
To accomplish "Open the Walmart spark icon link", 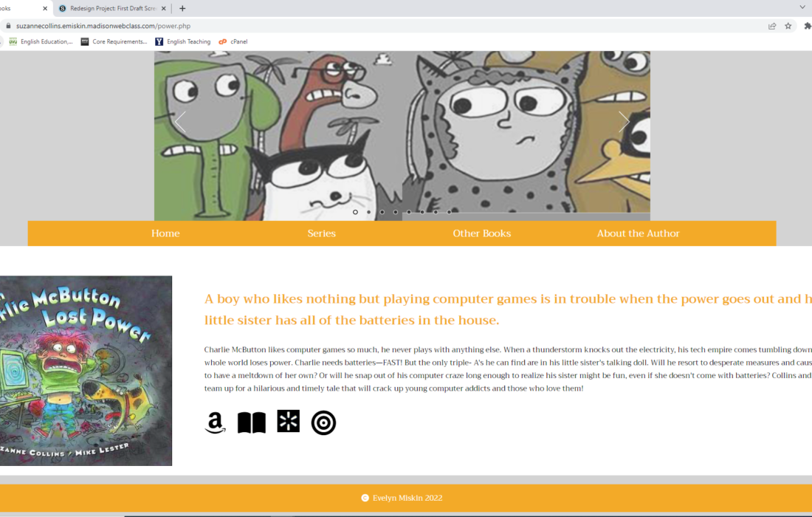I will click(289, 421).
